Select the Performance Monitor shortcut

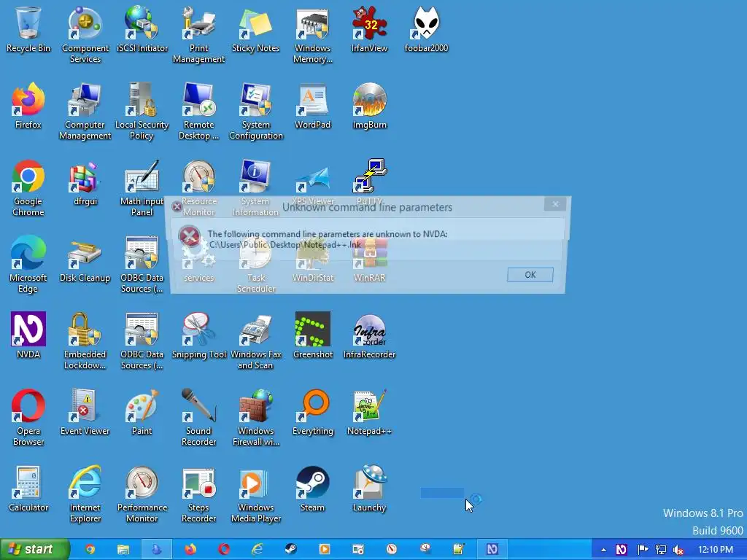point(142,494)
